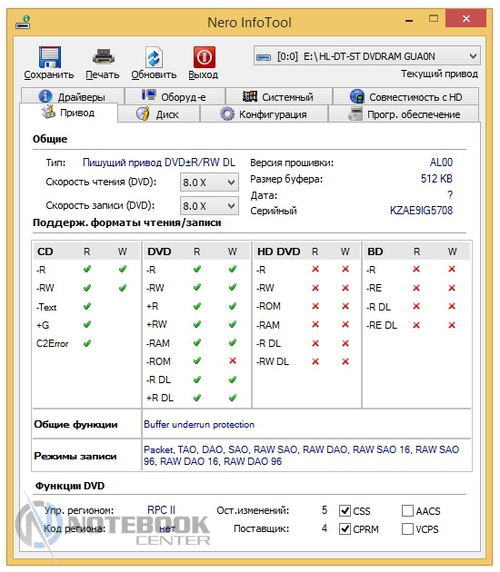
Task: Click the CD -RW write checkmark
Action: (x=123, y=287)
